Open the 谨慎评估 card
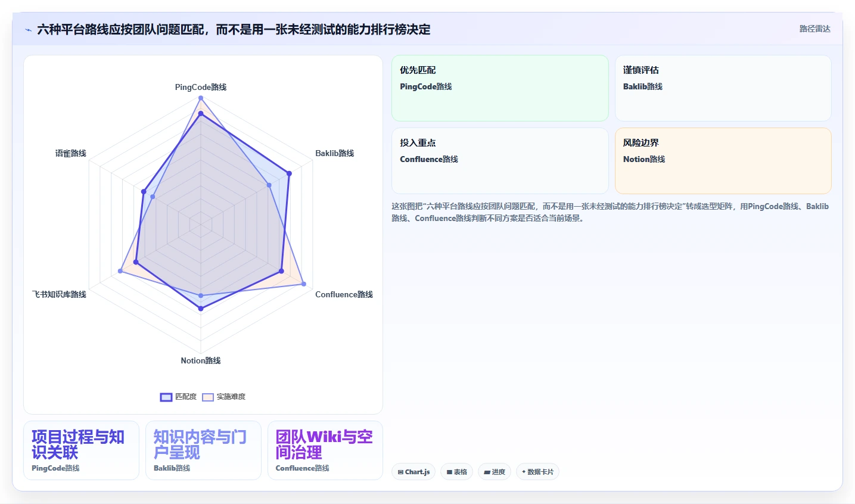The height and width of the screenshot is (504, 855). tap(723, 88)
